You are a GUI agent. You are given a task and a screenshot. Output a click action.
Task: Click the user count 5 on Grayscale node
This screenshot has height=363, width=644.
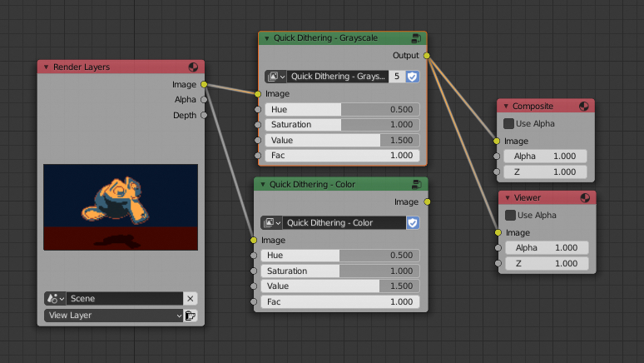click(397, 77)
